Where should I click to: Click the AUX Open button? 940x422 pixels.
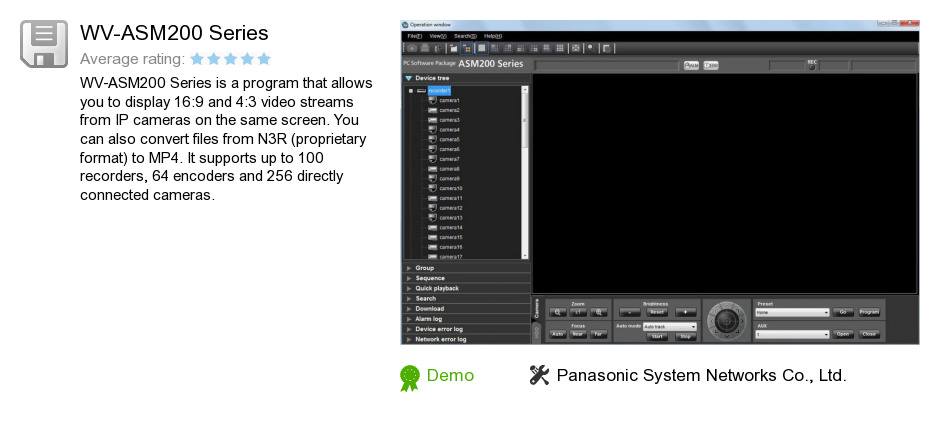[x=843, y=334]
